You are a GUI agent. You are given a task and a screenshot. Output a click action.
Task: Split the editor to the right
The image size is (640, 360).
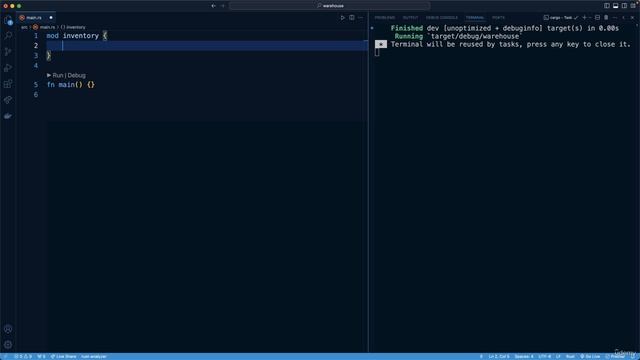tap(352, 18)
